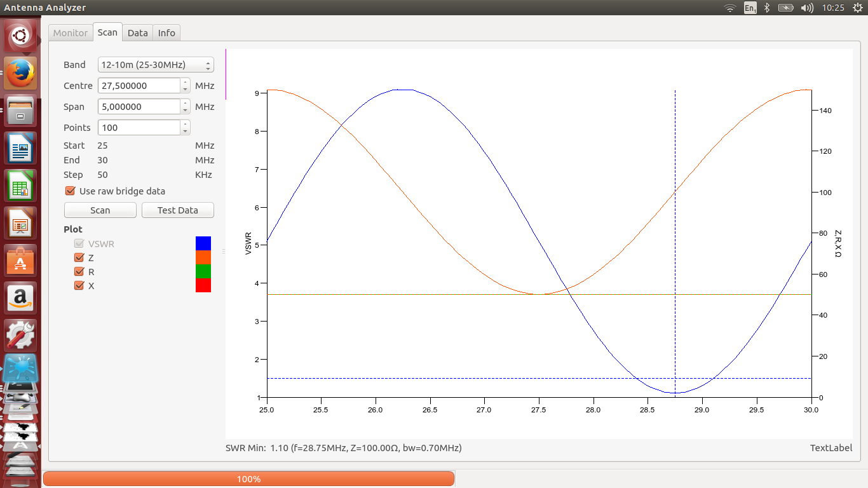Increase Span value with up arrow
This screenshot has width=868, height=488.
(185, 102)
